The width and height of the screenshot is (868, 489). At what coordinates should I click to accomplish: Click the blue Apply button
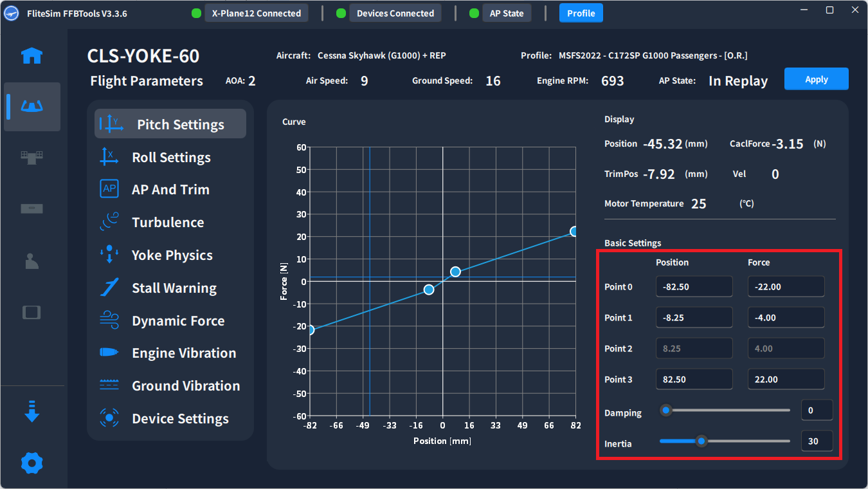(x=817, y=79)
